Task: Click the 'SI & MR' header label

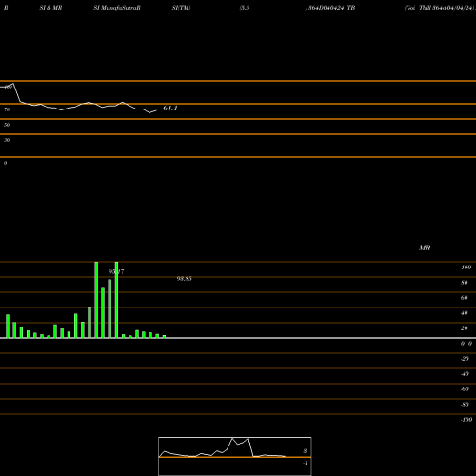Action: 50,8
